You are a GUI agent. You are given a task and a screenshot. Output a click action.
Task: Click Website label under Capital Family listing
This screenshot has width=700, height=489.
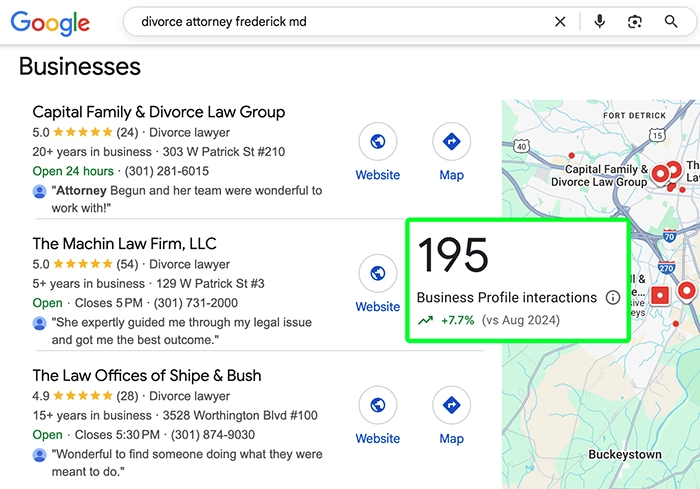pyautogui.click(x=378, y=175)
